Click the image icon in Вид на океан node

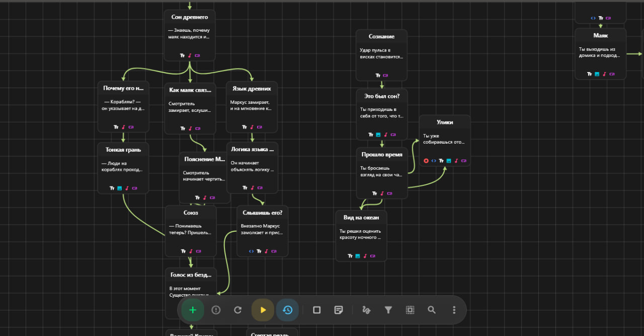pyautogui.click(x=358, y=256)
